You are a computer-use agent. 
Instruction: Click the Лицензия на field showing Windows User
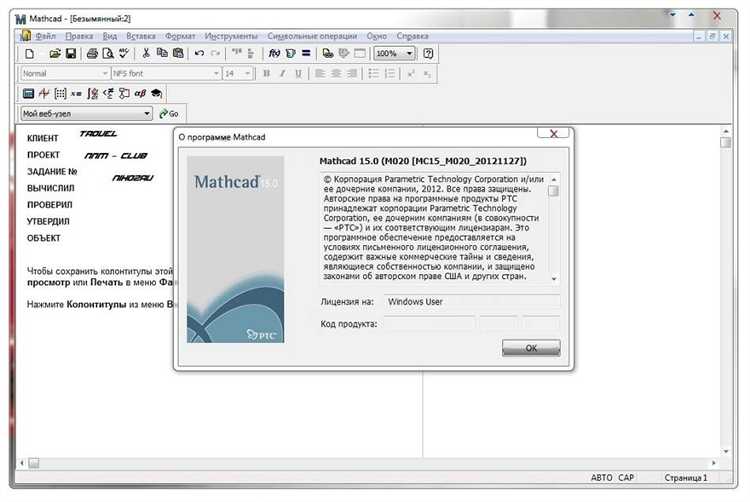point(472,302)
